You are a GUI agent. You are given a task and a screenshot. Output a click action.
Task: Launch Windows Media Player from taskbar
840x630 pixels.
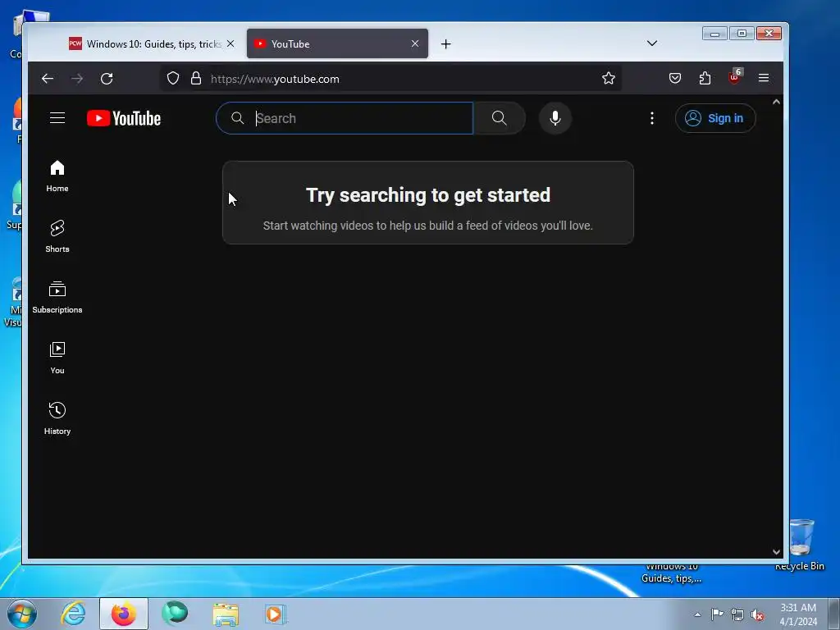pyautogui.click(x=276, y=614)
